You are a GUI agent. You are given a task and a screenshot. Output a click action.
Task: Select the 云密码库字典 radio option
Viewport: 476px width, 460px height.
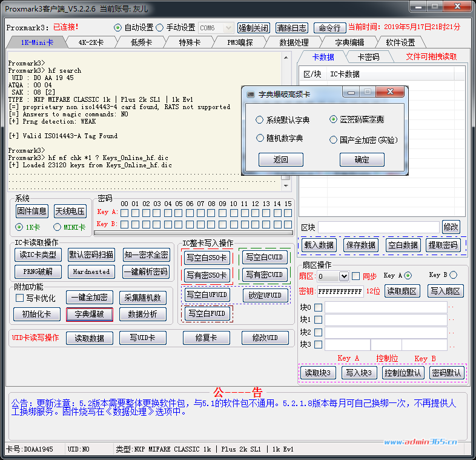coord(357,119)
